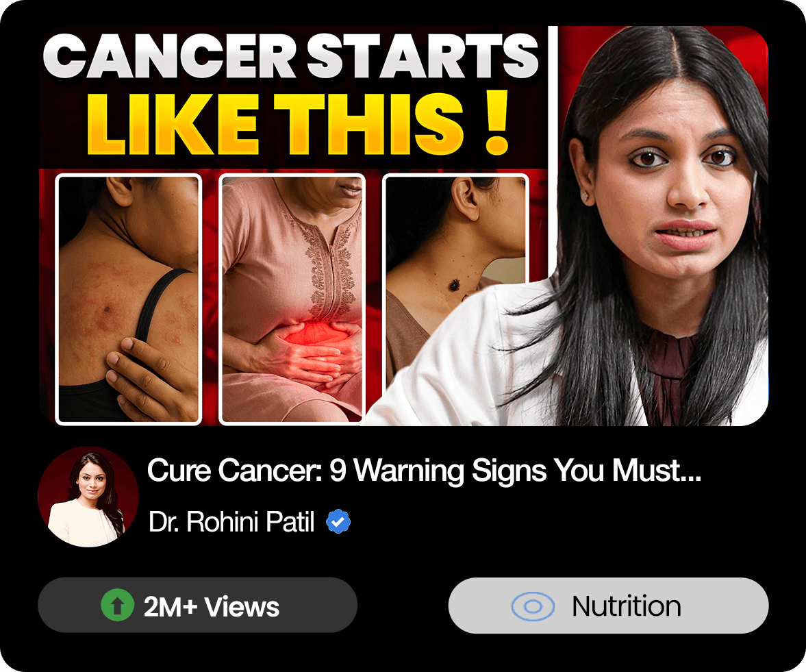Click the stomach pain photo tile
The height and width of the screenshot is (672, 806).
(x=292, y=299)
